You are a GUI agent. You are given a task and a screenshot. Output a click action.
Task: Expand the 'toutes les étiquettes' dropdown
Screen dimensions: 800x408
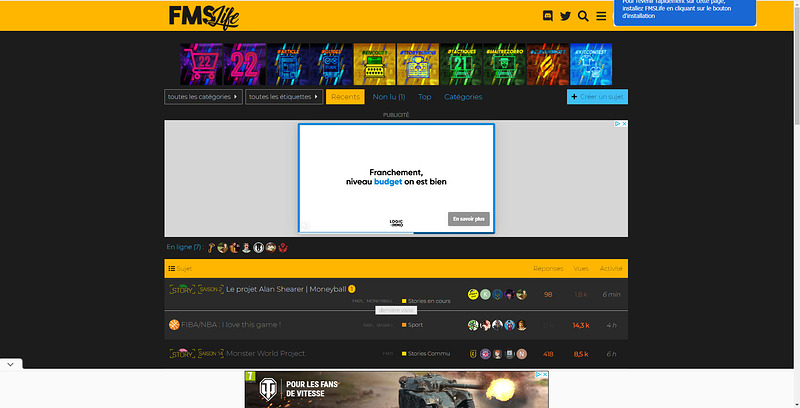click(284, 97)
